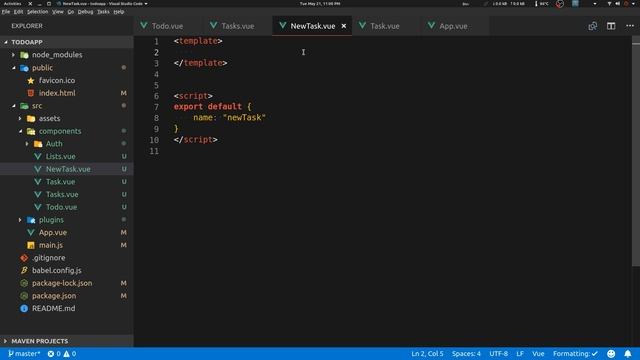Click the network icon in system tray
This screenshot has width=640, height=360.
click(x=609, y=3)
